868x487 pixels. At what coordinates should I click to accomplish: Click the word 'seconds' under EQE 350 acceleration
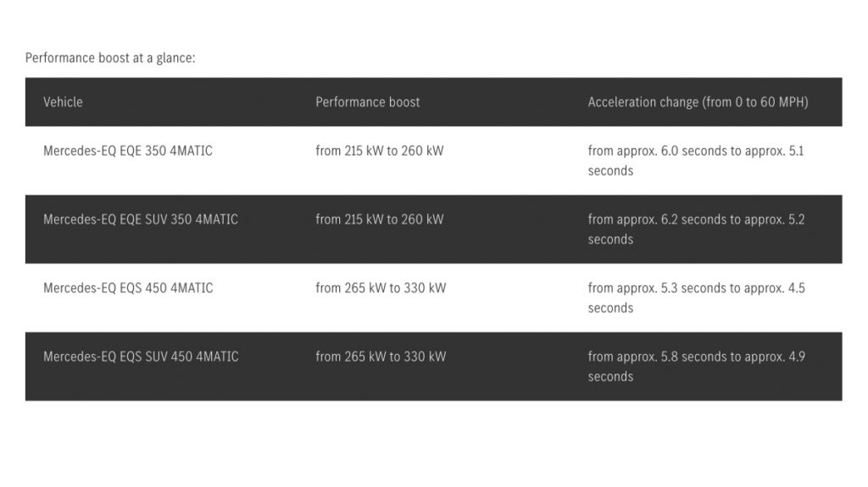click(x=610, y=170)
